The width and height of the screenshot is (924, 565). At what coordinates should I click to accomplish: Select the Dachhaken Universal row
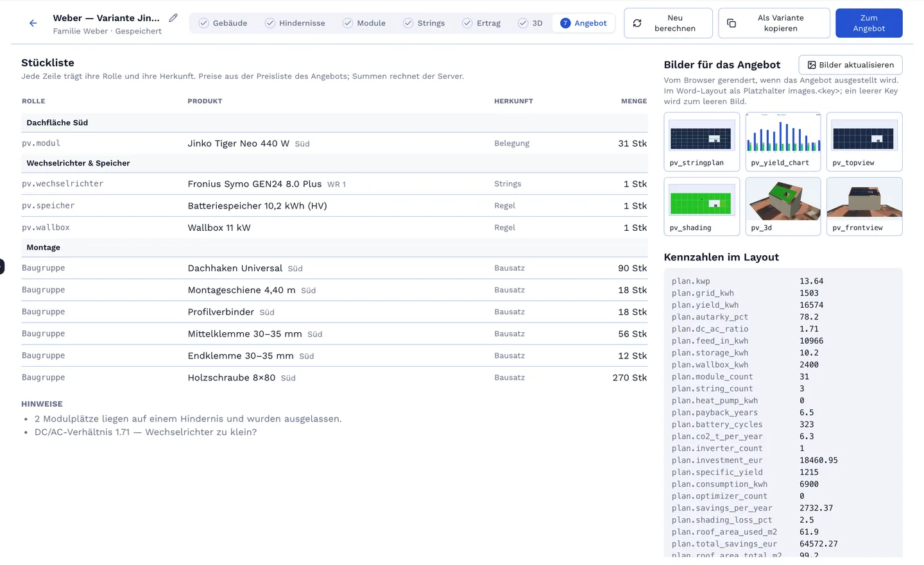(334, 268)
